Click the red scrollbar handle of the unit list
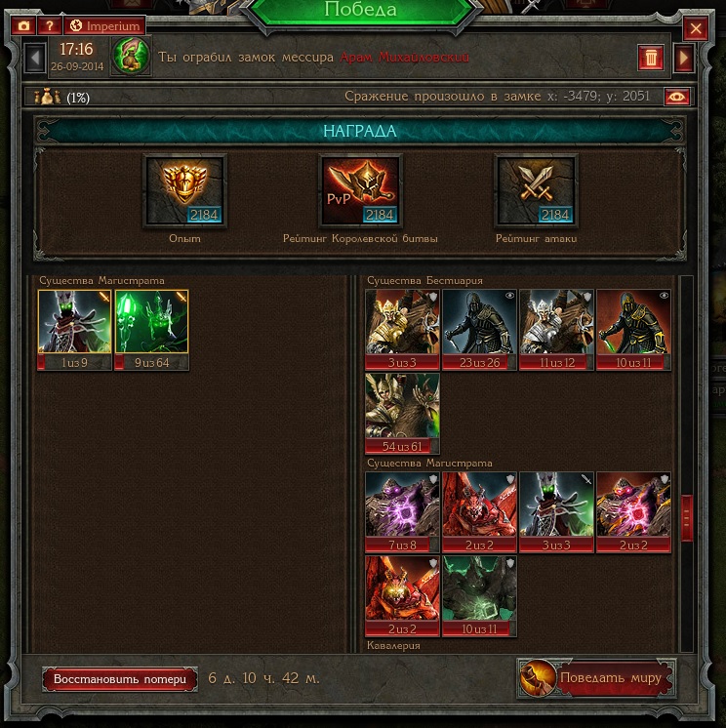Viewport: 726px width, 728px height. coord(686,517)
